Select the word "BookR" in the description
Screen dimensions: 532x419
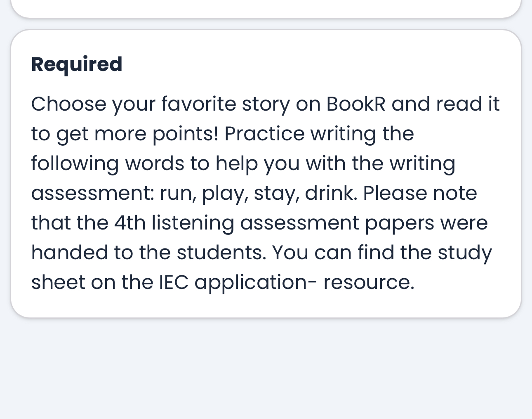click(x=356, y=104)
